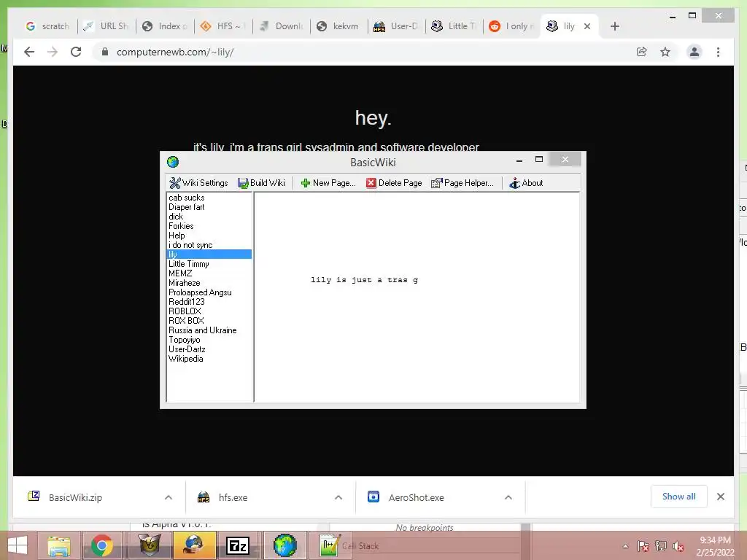Select the 'MEMZ' page entry
Screen dimensions: 747x560
tap(180, 273)
